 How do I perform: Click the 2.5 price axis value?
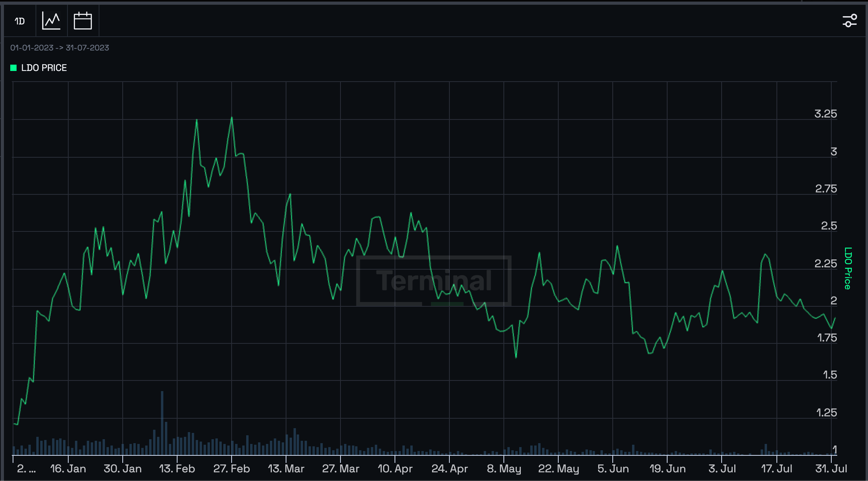click(x=829, y=226)
